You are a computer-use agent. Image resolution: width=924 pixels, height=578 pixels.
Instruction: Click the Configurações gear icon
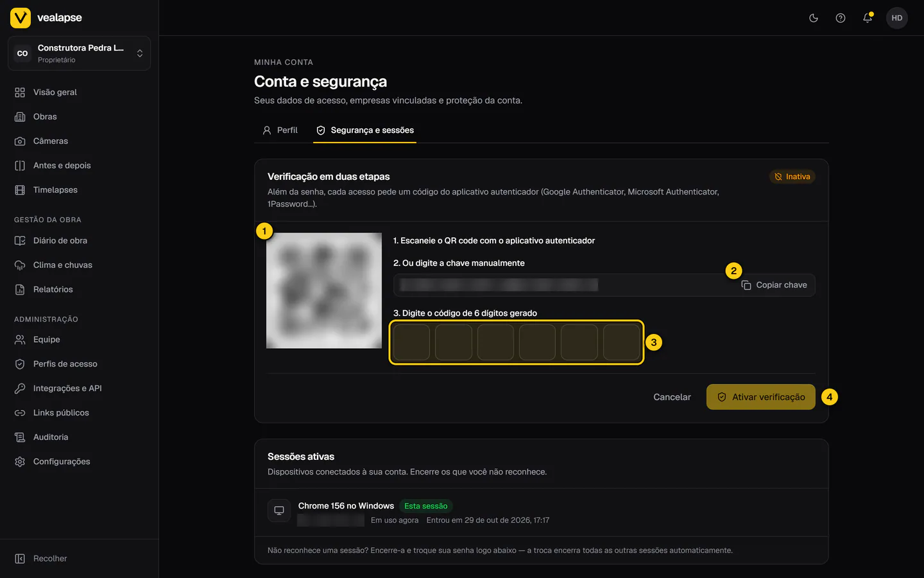[20, 462]
